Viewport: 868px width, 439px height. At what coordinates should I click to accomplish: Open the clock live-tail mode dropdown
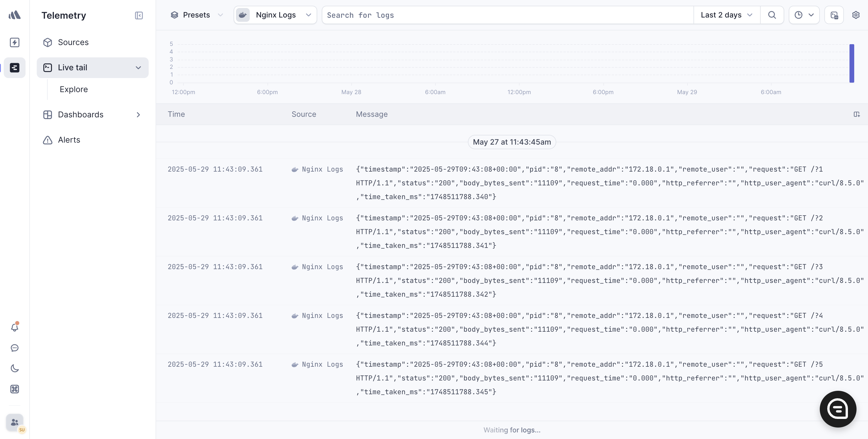click(804, 15)
